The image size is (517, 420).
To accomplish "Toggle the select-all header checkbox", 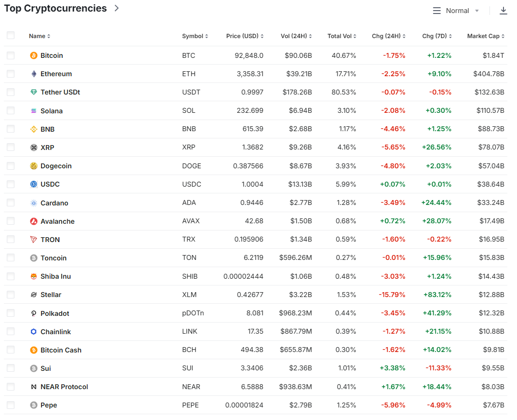I will (x=11, y=35).
